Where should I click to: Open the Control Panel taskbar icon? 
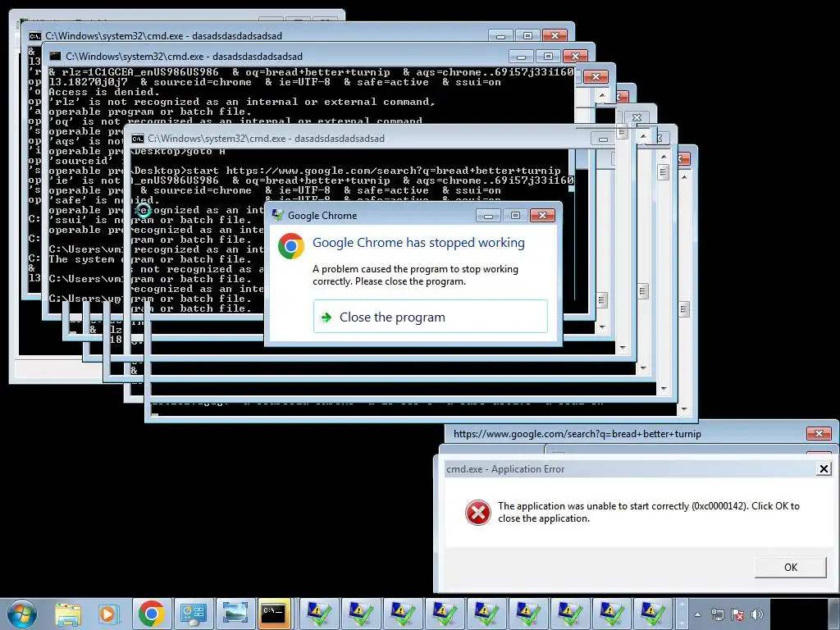194,614
